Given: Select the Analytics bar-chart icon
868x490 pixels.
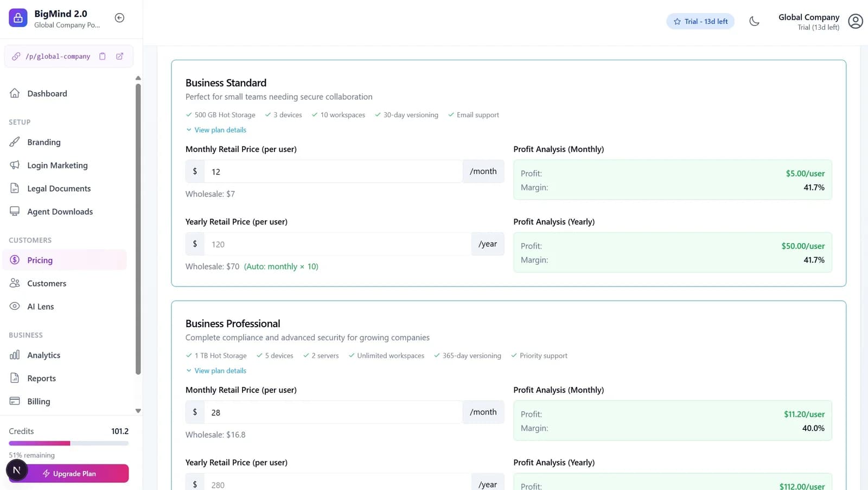Looking at the screenshot, I should (15, 355).
